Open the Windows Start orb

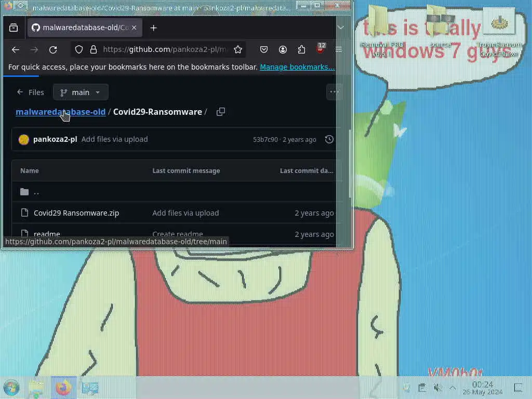pos(11,388)
